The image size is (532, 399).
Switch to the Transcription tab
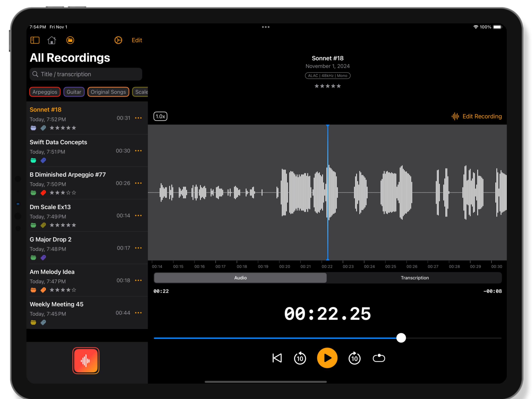(415, 278)
